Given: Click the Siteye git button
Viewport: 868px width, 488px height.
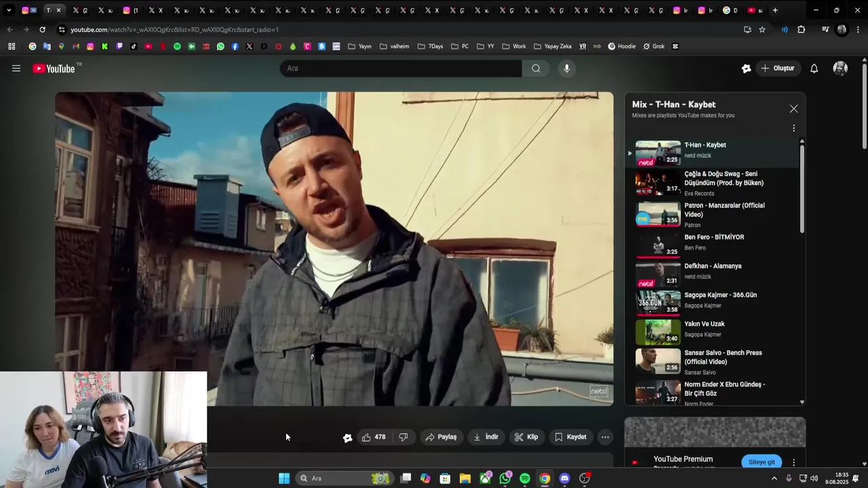Looking at the screenshot, I should tap(762, 462).
